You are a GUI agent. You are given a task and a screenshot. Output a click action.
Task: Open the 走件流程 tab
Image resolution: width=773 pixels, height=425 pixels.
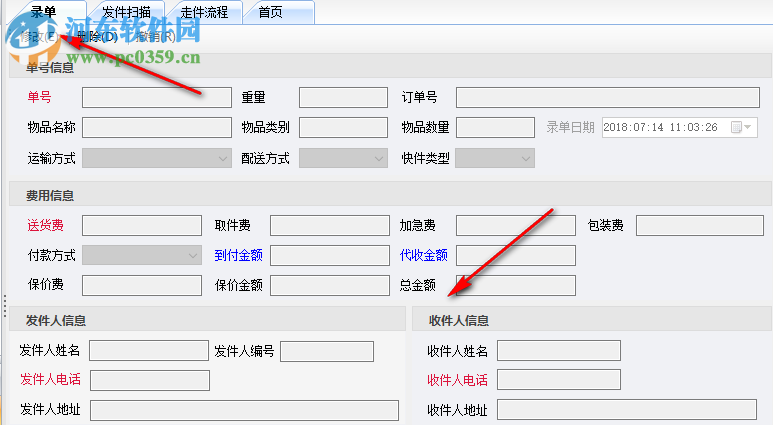[204, 12]
